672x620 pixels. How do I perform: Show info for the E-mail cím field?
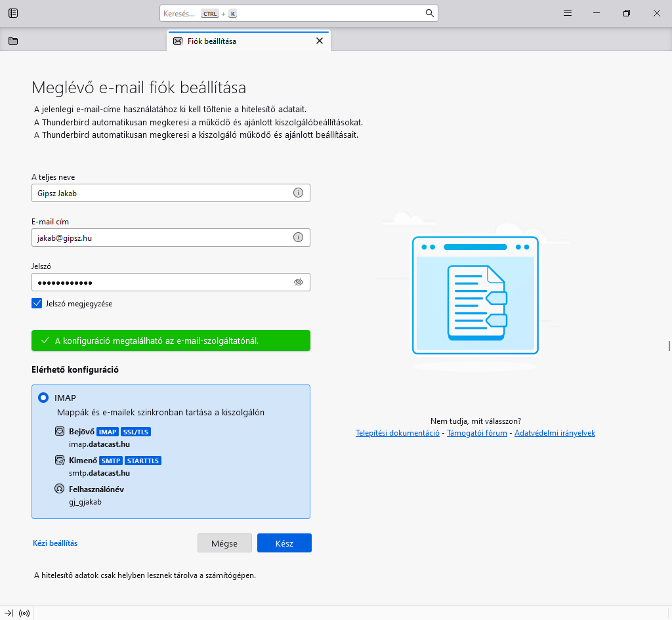coord(298,238)
